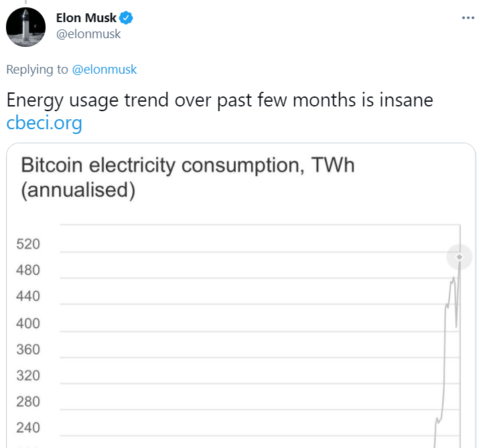The image size is (481, 448).
Task: Click the 280 y-axis label
Action: click(x=28, y=402)
